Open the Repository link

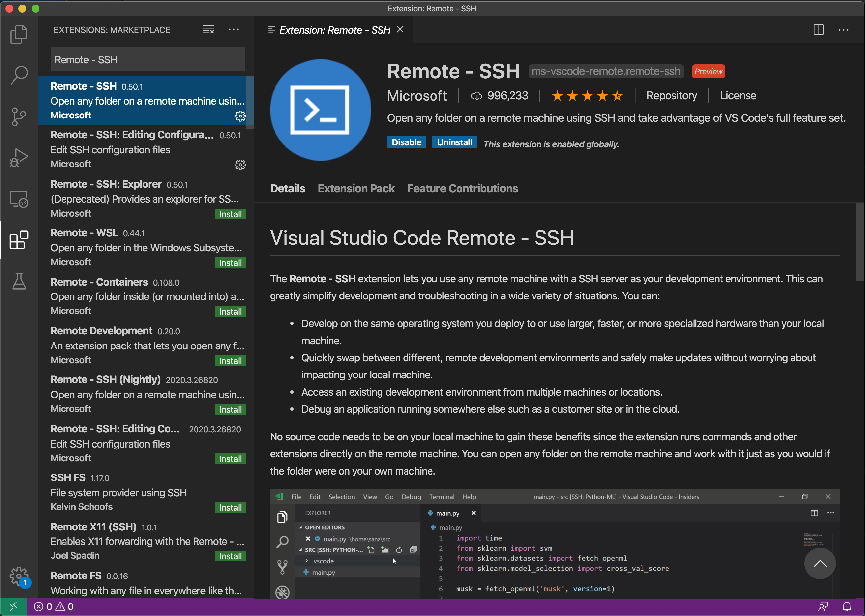point(671,95)
